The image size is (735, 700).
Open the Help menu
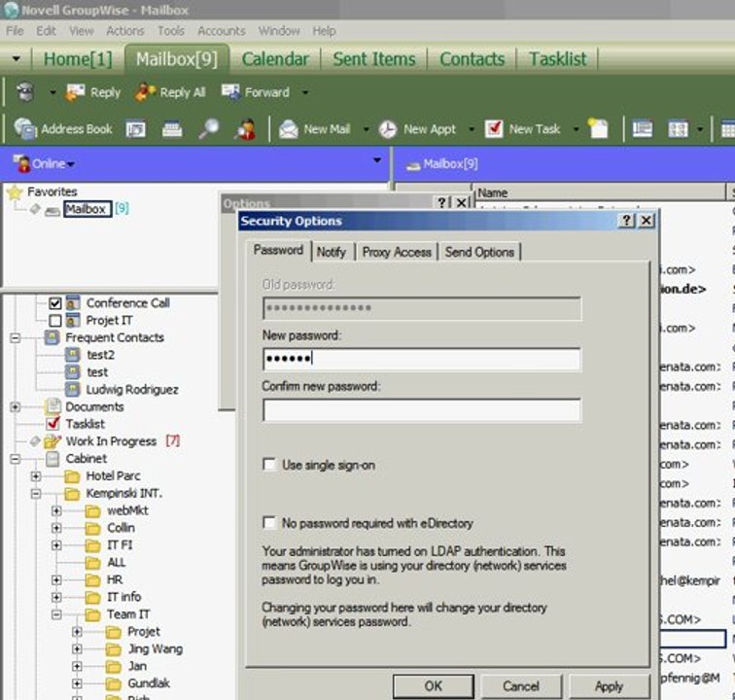coord(324,31)
